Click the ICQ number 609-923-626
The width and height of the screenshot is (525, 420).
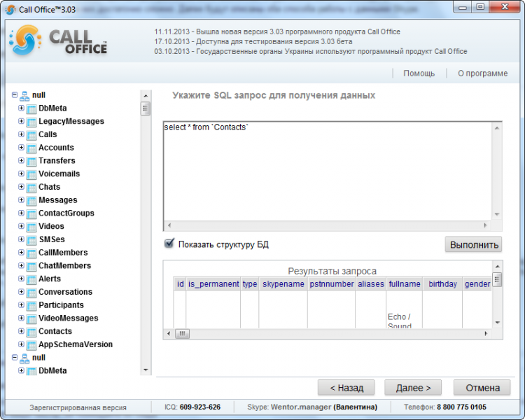tap(200, 407)
